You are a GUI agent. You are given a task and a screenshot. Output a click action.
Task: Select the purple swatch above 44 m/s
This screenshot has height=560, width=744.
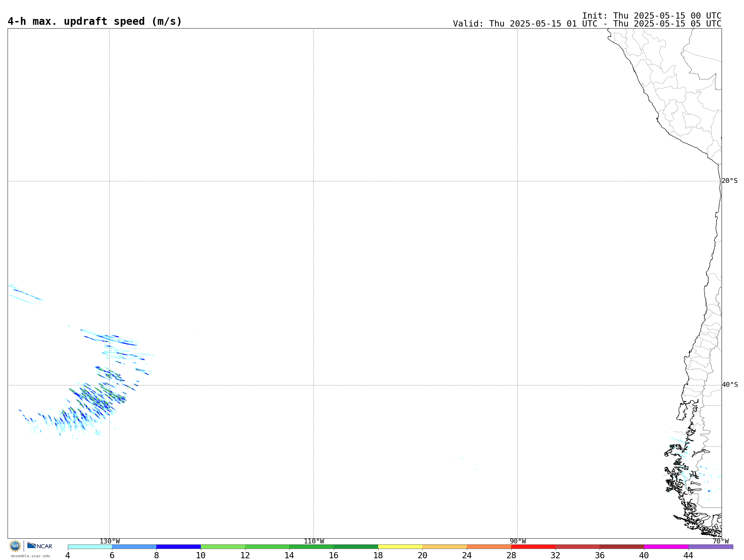coord(711,547)
